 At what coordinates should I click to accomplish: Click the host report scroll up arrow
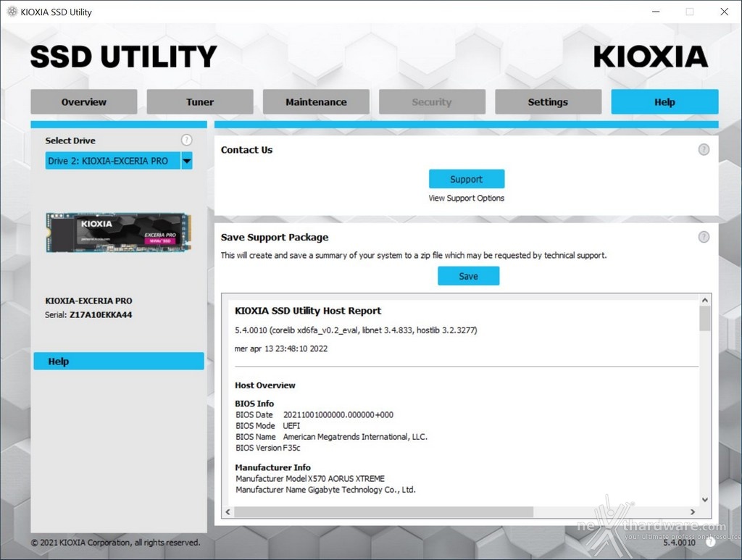[x=704, y=301]
